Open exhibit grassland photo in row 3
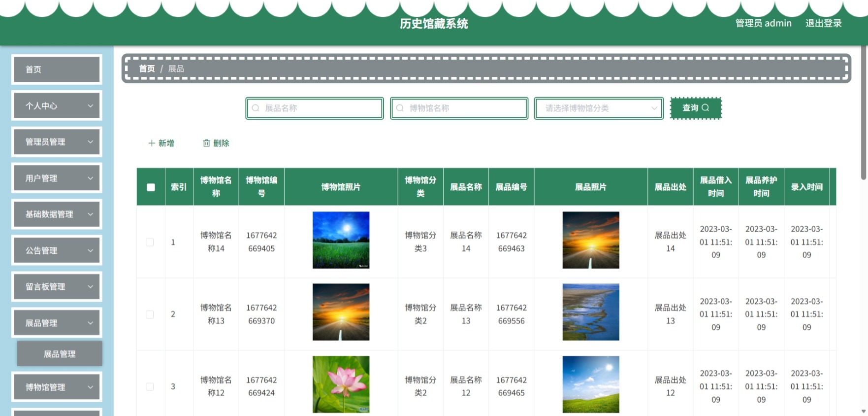Viewport: 868px width, 416px height. pos(591,384)
